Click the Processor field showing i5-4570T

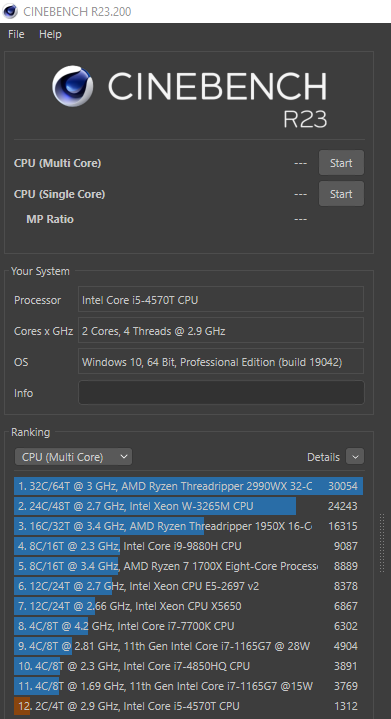221,299
